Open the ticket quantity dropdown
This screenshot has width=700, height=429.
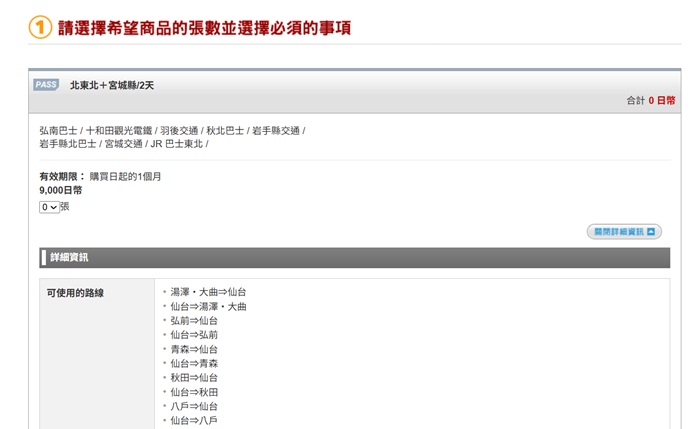click(x=49, y=207)
